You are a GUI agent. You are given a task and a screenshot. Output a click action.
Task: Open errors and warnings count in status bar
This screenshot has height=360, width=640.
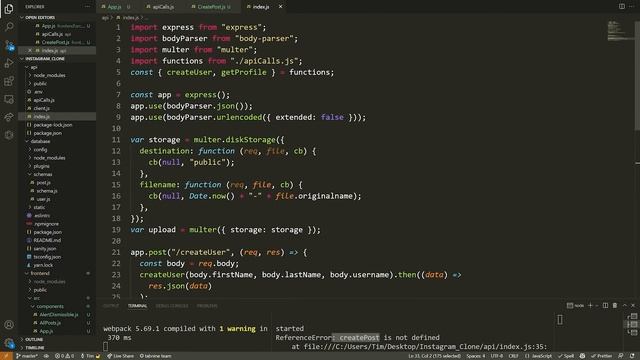tap(64, 356)
